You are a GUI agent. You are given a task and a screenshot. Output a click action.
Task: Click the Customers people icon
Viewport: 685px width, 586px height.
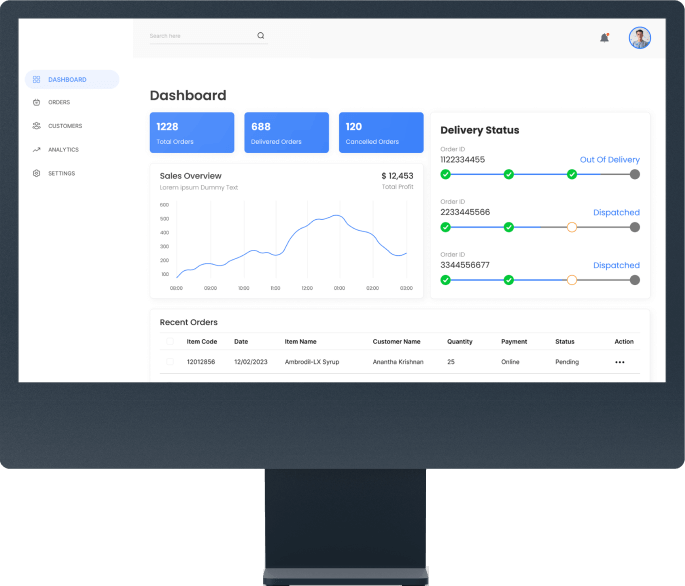tap(36, 126)
